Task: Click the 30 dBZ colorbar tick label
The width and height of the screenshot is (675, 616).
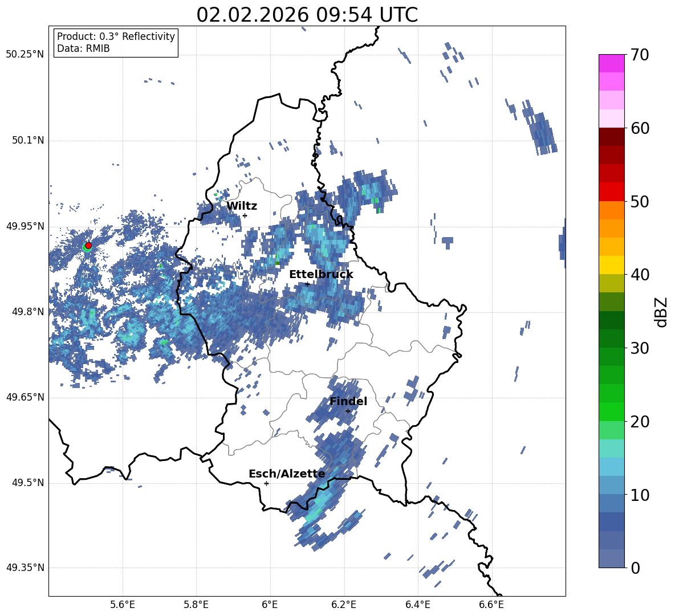Action: coord(640,348)
